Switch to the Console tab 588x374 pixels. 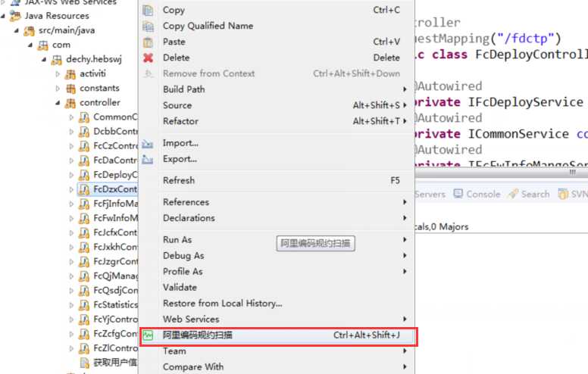(477, 194)
